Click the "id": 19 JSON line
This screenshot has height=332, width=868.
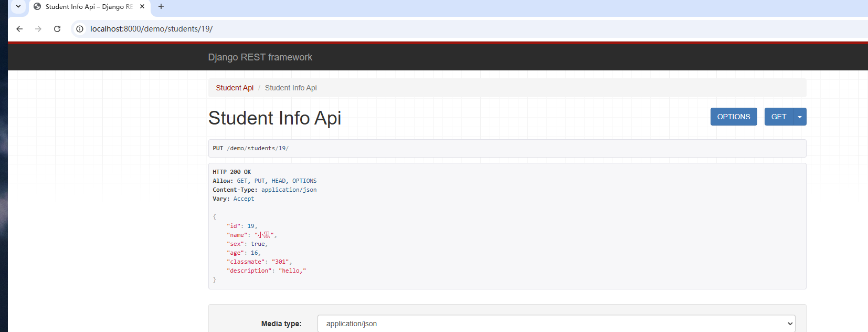click(x=242, y=226)
